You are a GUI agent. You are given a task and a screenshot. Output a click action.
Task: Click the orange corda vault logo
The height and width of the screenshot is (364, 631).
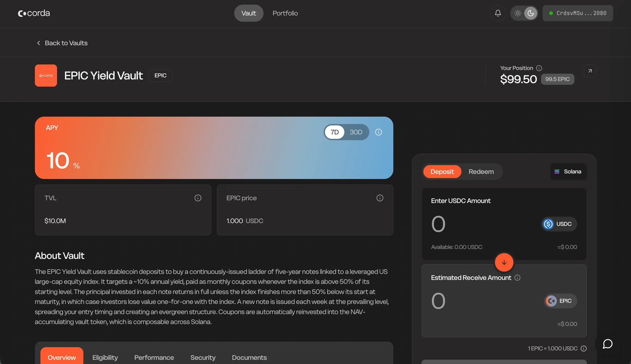(46, 76)
